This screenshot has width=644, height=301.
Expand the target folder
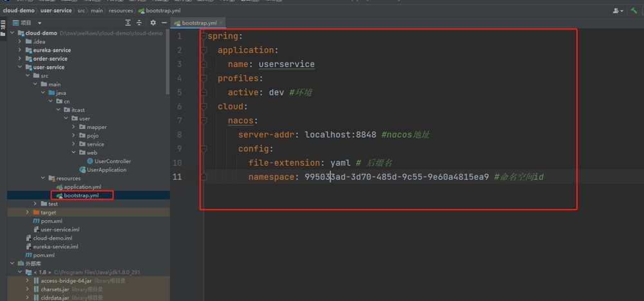coord(28,213)
